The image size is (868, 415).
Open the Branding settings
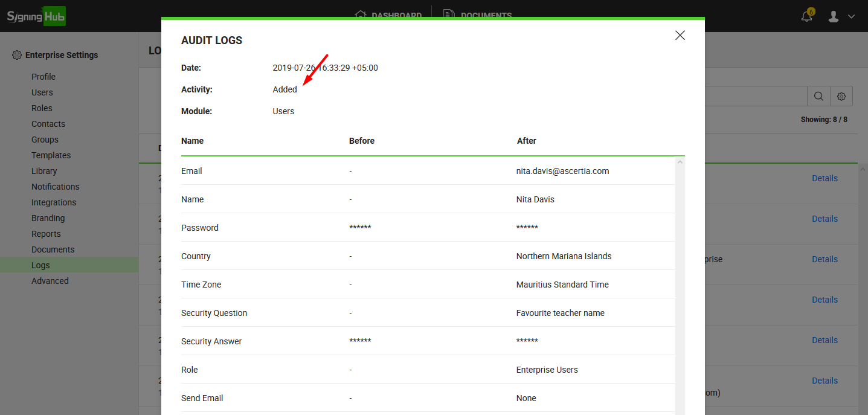coord(48,218)
